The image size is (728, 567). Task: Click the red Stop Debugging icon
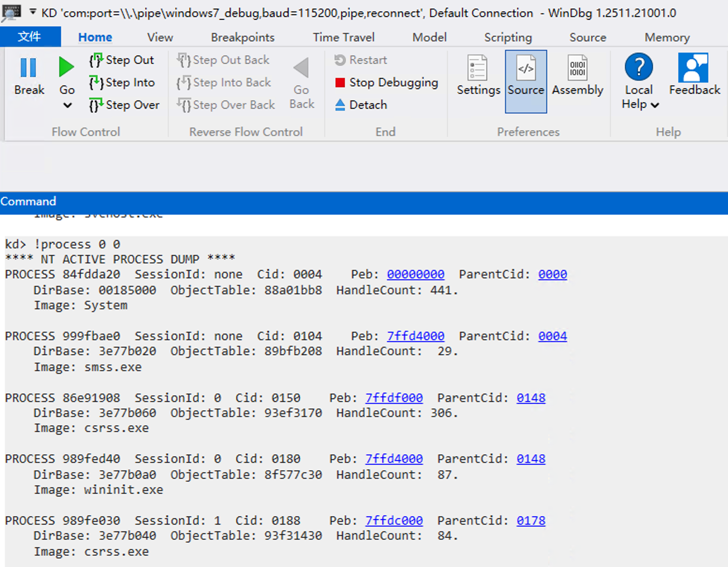pyautogui.click(x=340, y=83)
